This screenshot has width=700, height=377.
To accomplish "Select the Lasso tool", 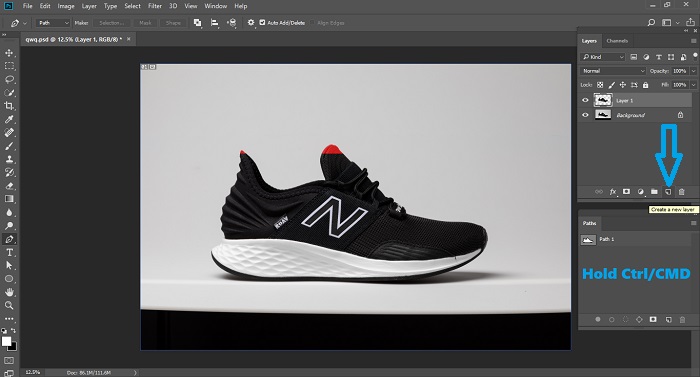I will 9,80.
